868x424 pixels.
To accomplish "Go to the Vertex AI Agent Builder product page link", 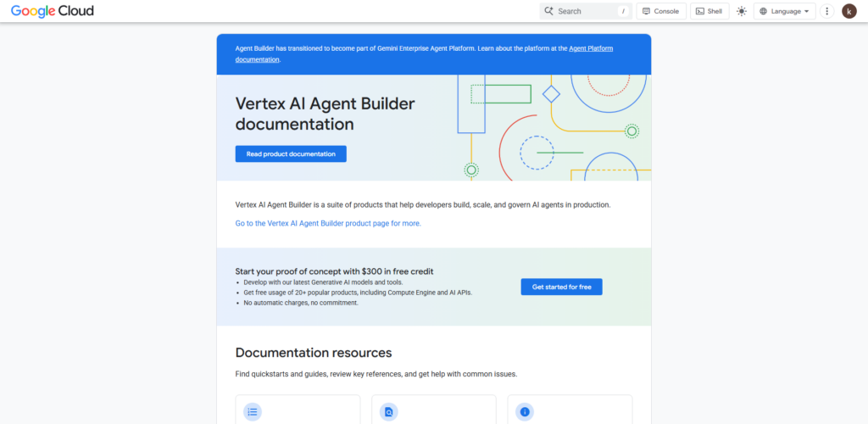I will pos(328,224).
